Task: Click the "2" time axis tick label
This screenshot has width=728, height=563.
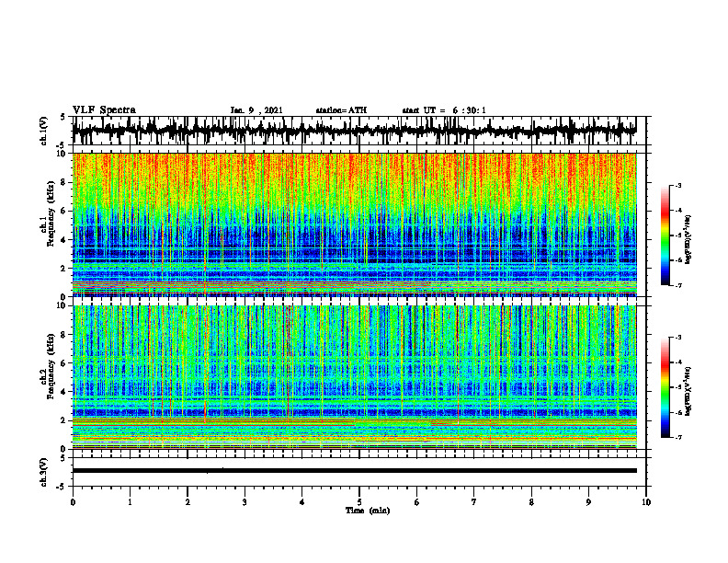Action: [x=188, y=502]
